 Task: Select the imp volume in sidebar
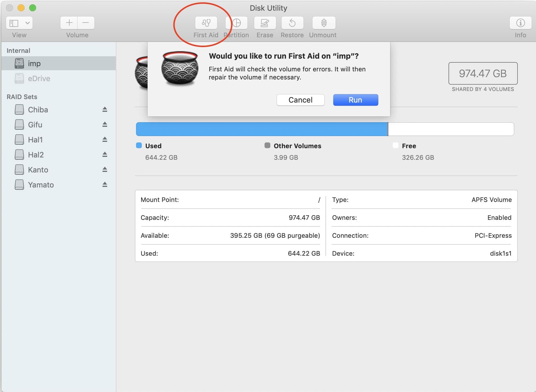pyautogui.click(x=59, y=63)
